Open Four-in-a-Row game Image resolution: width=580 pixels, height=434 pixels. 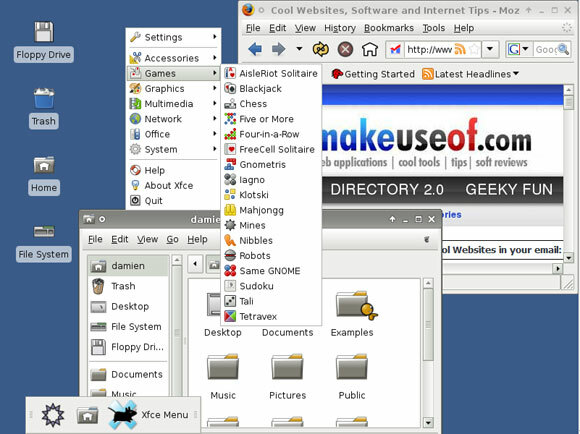(271, 134)
